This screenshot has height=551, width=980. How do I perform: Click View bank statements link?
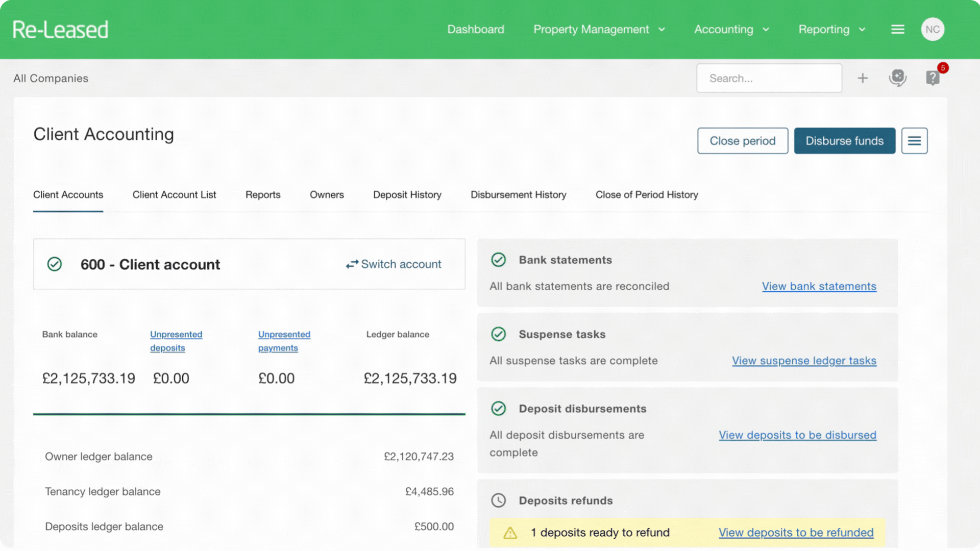tap(819, 286)
